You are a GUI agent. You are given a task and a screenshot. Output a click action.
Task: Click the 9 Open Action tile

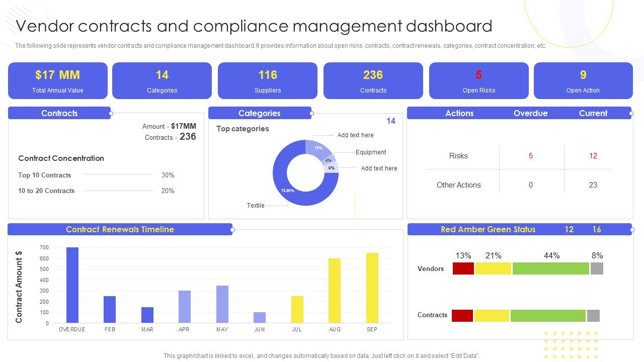point(583,80)
